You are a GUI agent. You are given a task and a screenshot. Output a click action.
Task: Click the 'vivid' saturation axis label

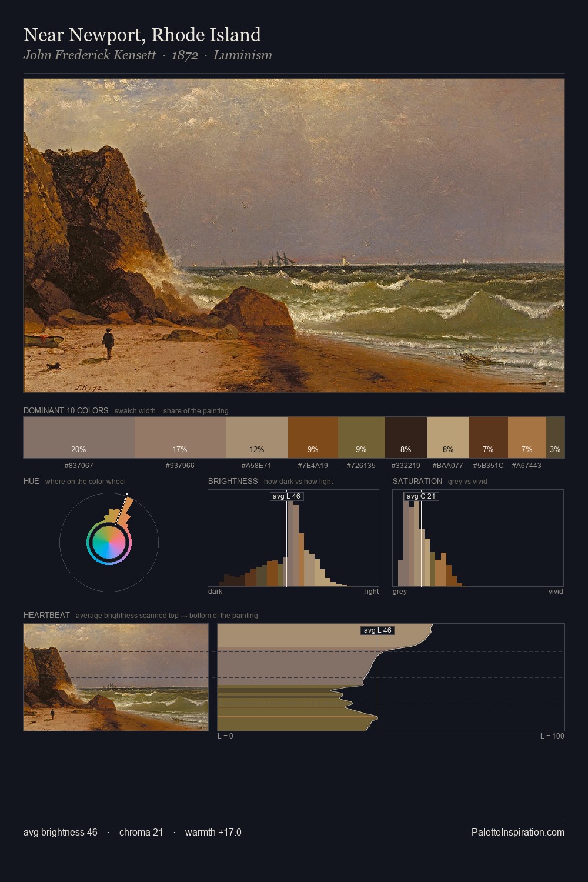pyautogui.click(x=556, y=592)
